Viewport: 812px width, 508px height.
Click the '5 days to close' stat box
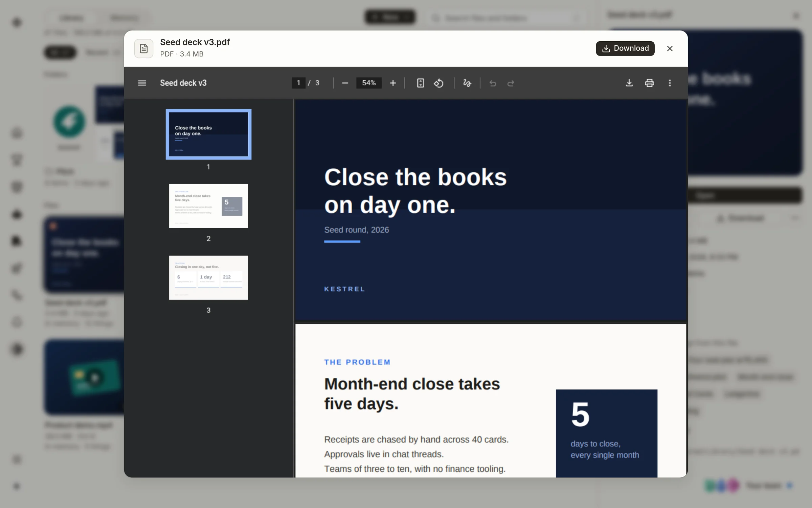pos(607,433)
